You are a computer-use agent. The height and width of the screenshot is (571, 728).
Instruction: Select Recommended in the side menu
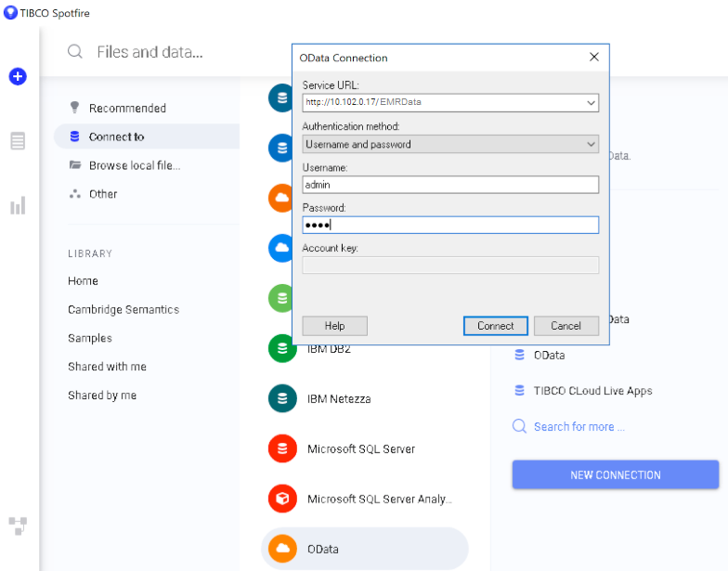tap(127, 108)
